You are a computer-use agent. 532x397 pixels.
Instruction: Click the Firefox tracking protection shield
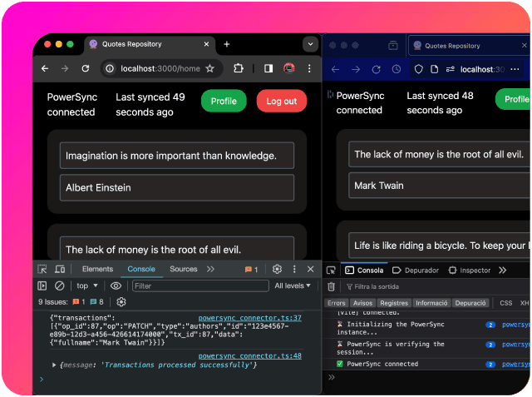(x=419, y=70)
